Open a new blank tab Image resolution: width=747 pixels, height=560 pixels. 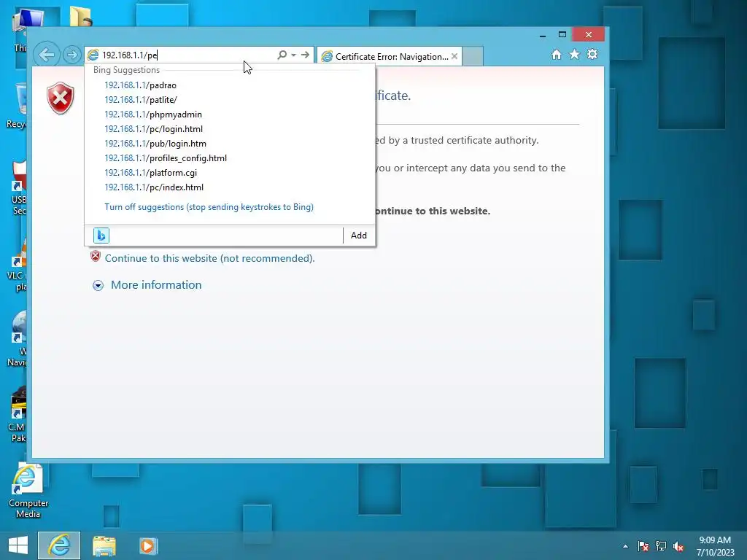[x=473, y=56]
